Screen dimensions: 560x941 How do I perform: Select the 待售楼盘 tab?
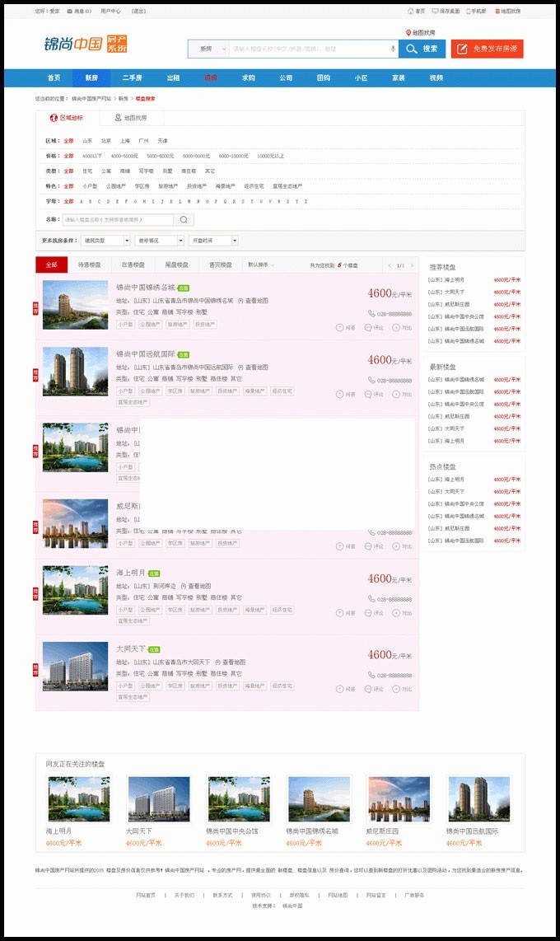click(89, 265)
